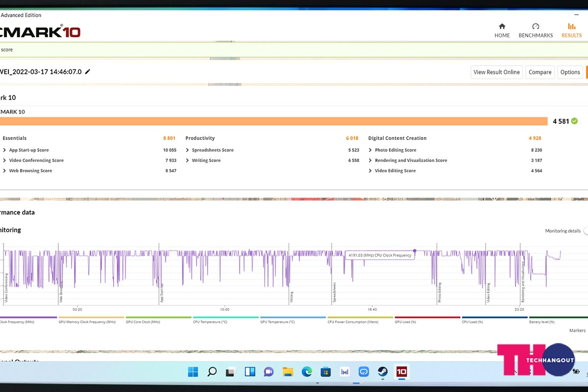
Task: Open the Windows Start menu
Action: point(193,372)
